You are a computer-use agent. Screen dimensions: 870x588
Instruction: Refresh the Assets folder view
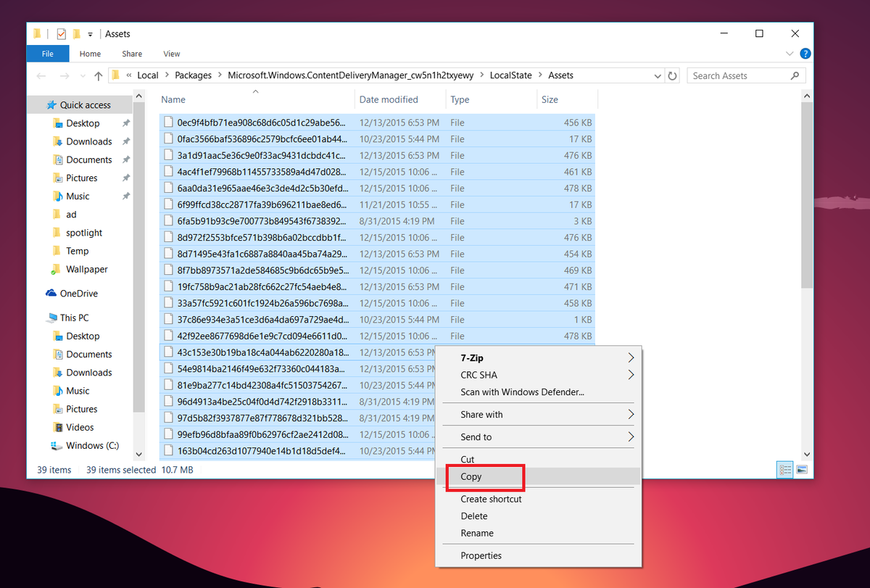point(671,75)
